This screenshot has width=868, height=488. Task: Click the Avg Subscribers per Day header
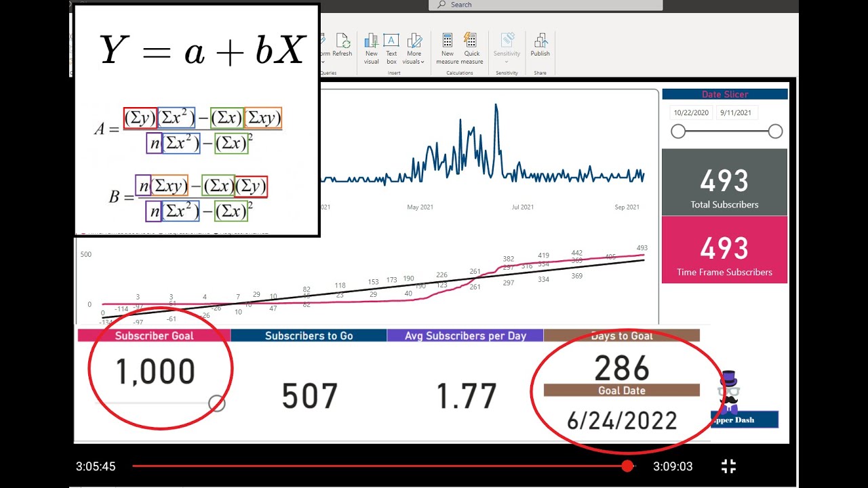tap(465, 335)
